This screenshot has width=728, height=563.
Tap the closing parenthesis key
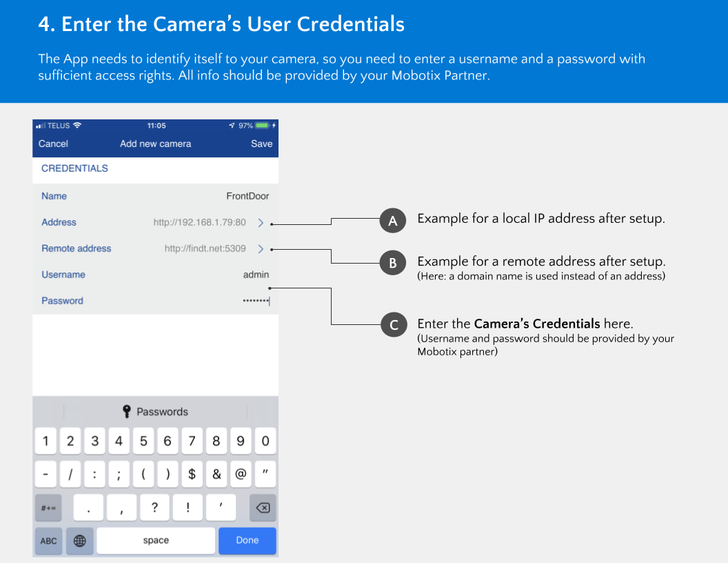[168, 474]
